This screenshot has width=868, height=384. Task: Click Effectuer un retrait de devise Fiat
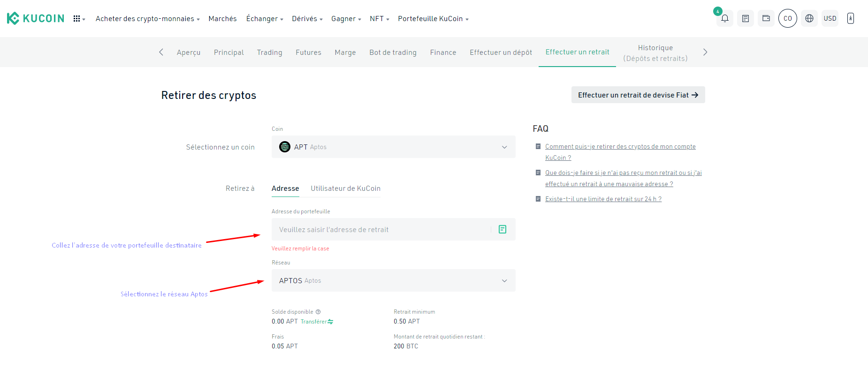[x=638, y=95]
